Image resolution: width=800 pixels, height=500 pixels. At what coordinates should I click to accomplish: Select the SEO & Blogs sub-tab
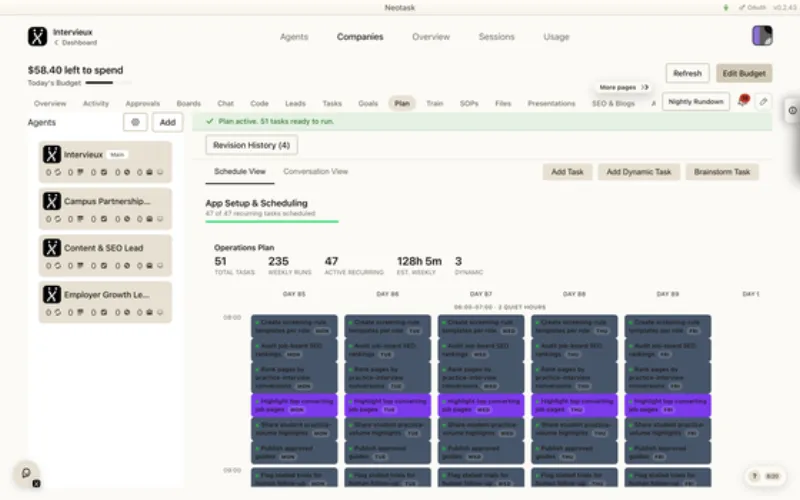(613, 104)
